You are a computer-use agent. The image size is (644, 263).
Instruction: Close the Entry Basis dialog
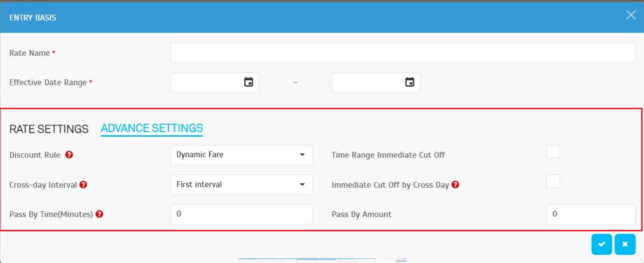tap(631, 15)
